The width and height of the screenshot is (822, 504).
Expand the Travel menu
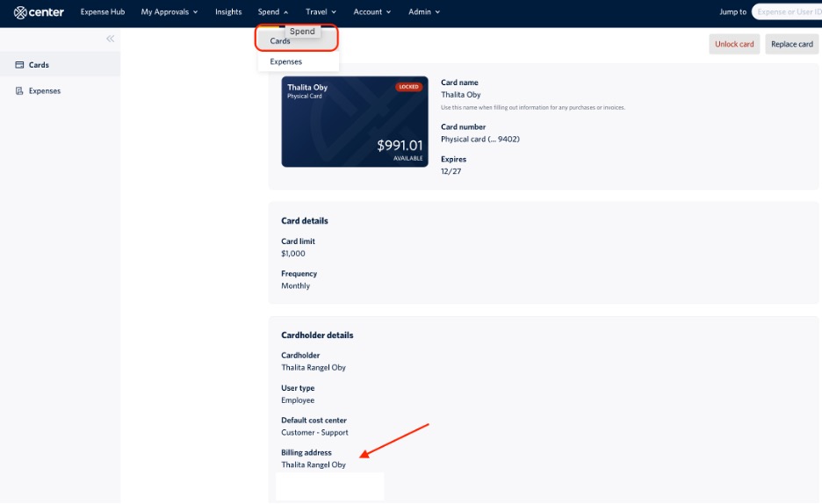(321, 12)
